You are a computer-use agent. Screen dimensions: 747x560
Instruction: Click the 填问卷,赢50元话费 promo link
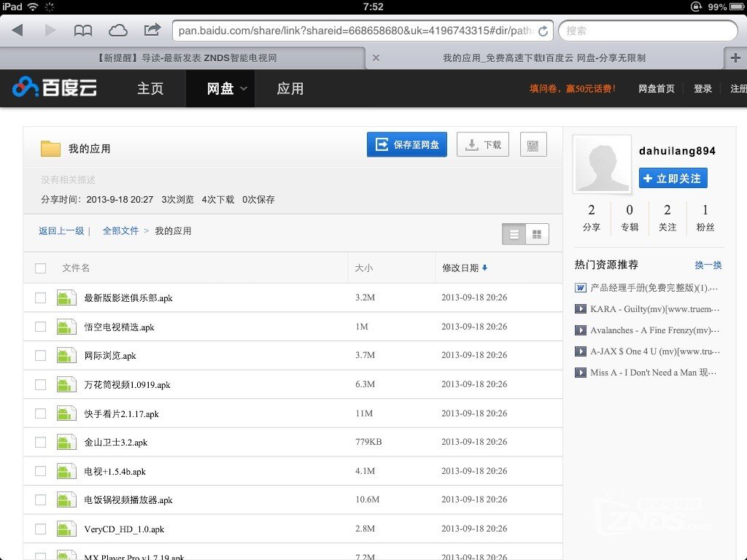(x=572, y=88)
